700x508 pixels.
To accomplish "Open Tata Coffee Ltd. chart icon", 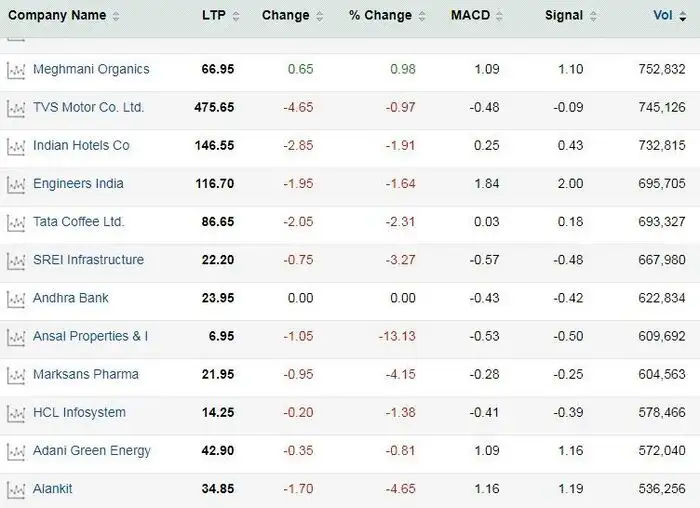I will (15, 222).
